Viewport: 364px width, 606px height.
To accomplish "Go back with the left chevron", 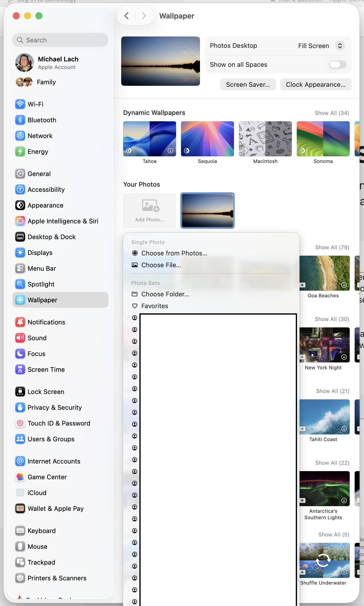I will coord(127,16).
